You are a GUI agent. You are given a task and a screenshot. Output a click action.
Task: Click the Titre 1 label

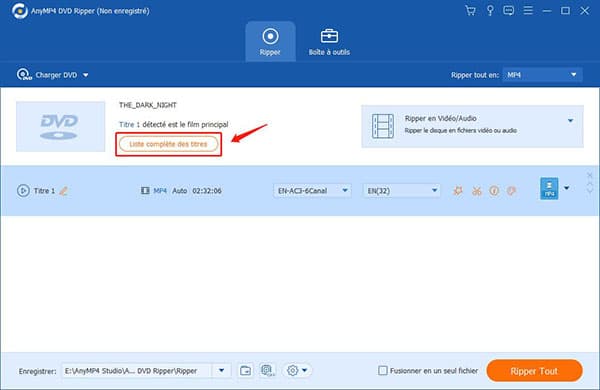tap(44, 191)
